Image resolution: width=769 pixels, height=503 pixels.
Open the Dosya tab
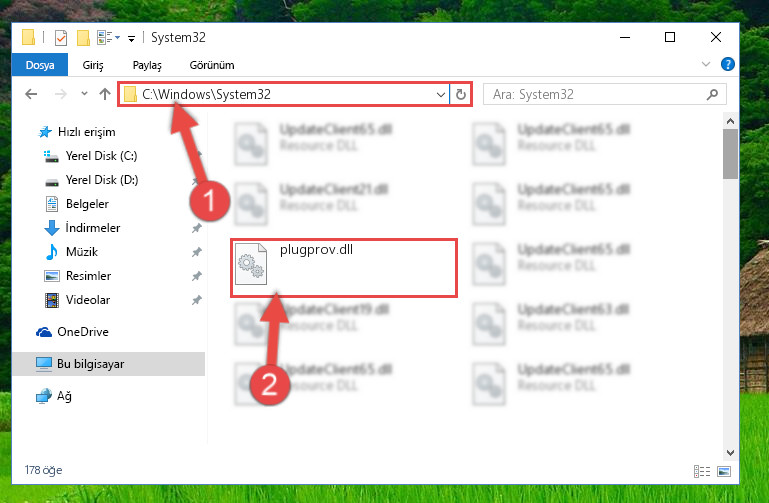[40, 65]
